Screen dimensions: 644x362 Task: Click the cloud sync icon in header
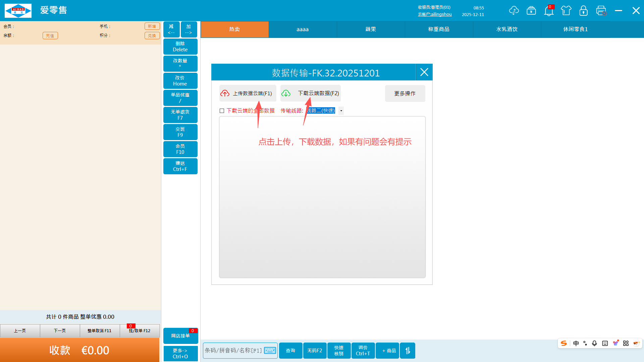tap(514, 10)
